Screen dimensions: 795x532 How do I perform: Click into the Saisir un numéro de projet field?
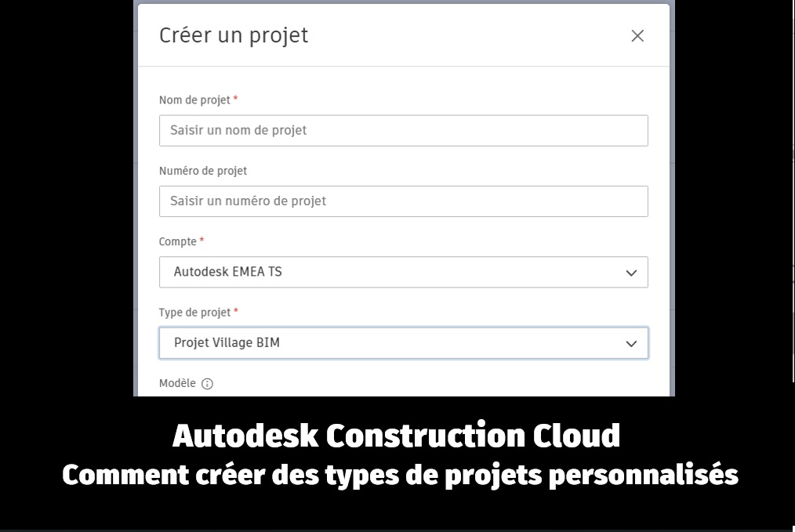(404, 201)
